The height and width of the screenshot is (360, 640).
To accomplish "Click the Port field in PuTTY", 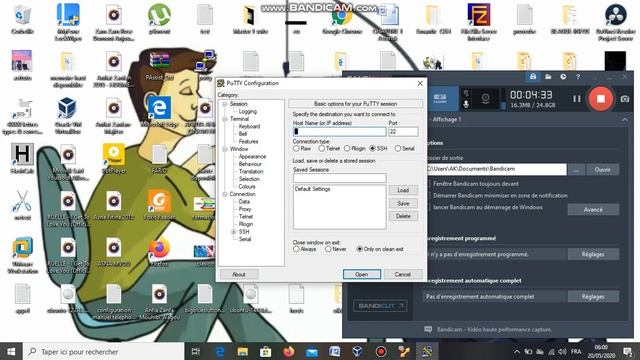I will [403, 131].
